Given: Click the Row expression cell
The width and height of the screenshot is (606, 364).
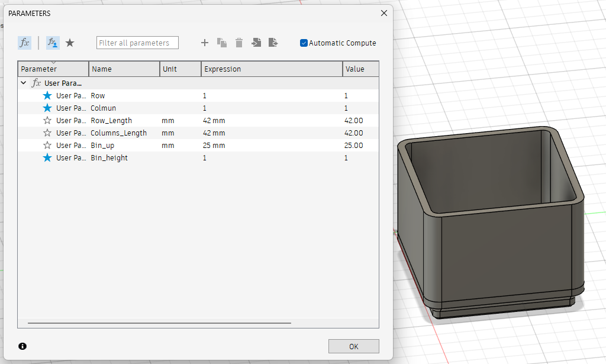Looking at the screenshot, I should (271, 95).
